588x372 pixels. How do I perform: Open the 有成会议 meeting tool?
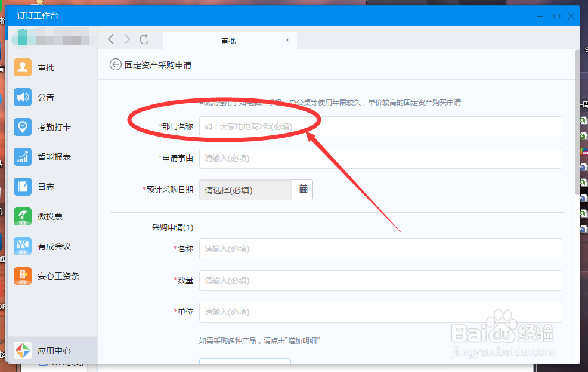click(x=23, y=246)
